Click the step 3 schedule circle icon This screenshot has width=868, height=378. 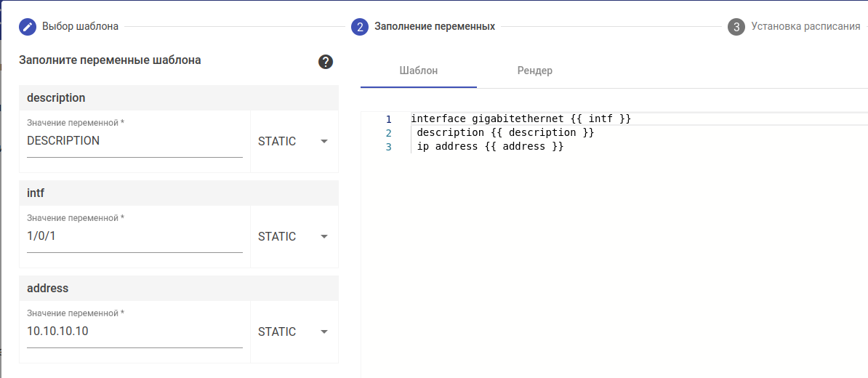click(736, 27)
